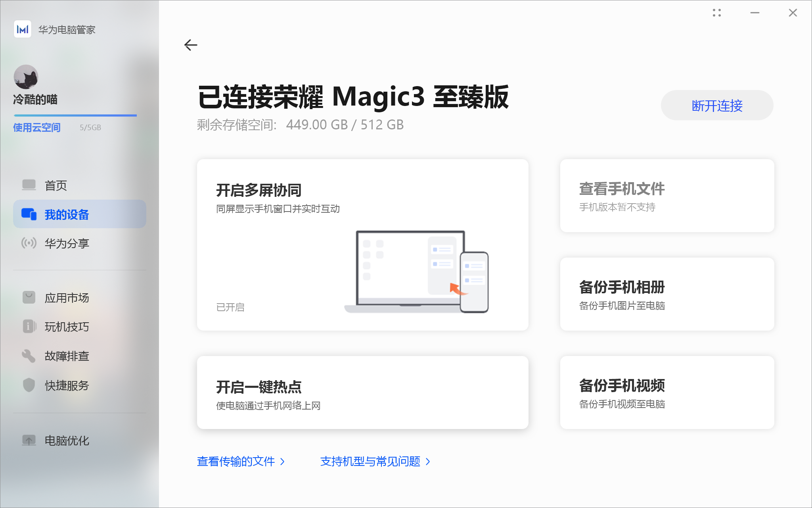
Task: Select 我的设备 menu item
Action: pyautogui.click(x=80, y=214)
